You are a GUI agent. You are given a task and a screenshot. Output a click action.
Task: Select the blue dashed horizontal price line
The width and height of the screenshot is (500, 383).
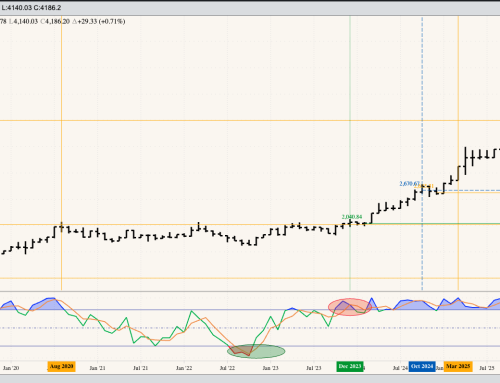point(461,191)
